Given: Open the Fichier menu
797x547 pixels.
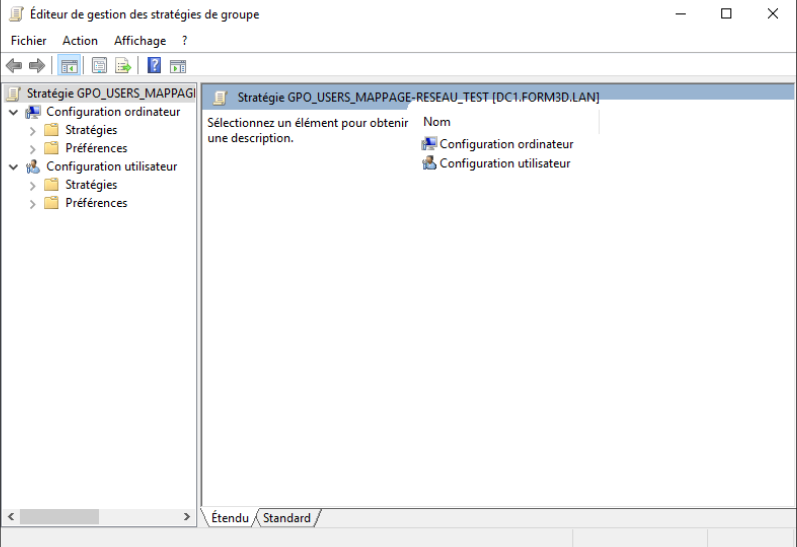Looking at the screenshot, I should pos(28,41).
